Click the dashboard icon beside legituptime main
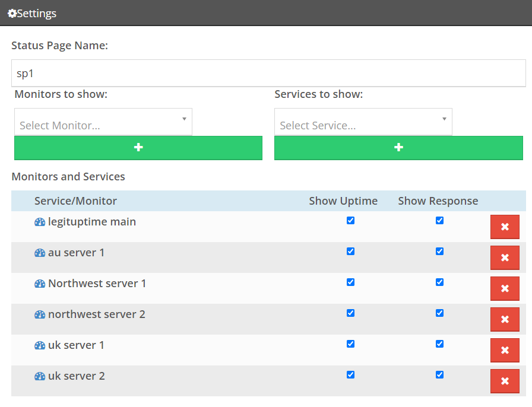This screenshot has height=407, width=532. [40, 222]
